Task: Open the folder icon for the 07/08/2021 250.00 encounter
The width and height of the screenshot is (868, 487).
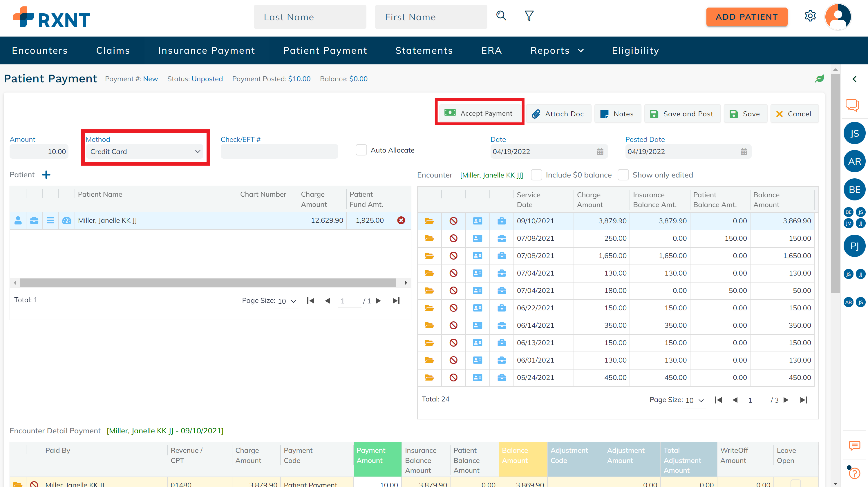Action: click(x=429, y=238)
